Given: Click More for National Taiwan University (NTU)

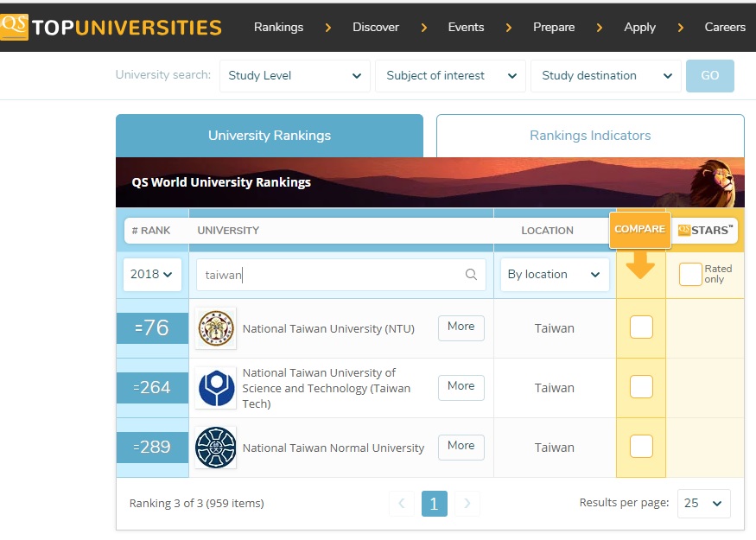Looking at the screenshot, I should tap(461, 327).
